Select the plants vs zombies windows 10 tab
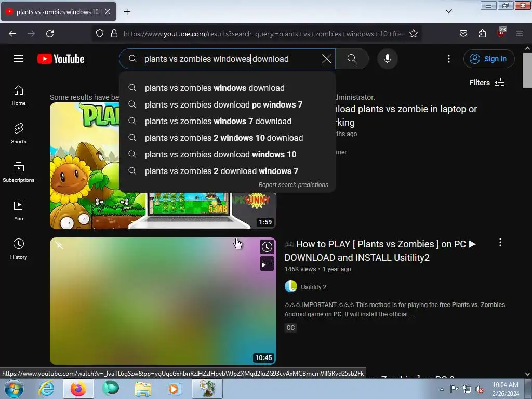This screenshot has width=532, height=399. [58, 11]
